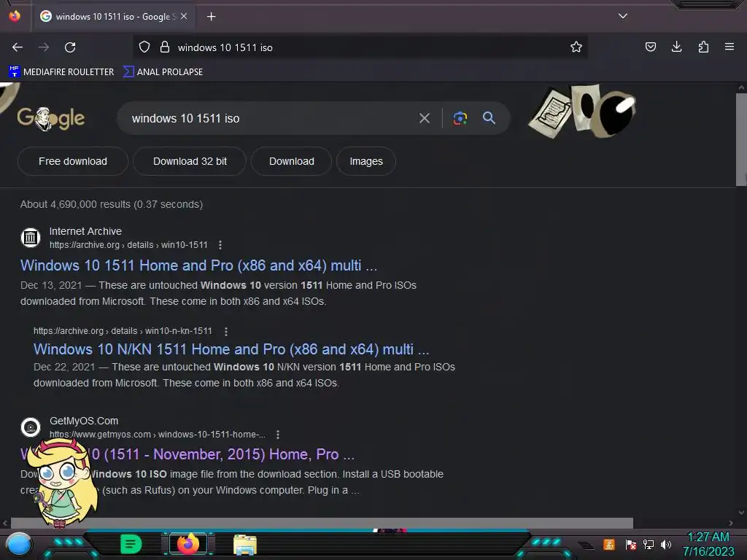Click the horizontal page scrollbar

(x=322, y=523)
